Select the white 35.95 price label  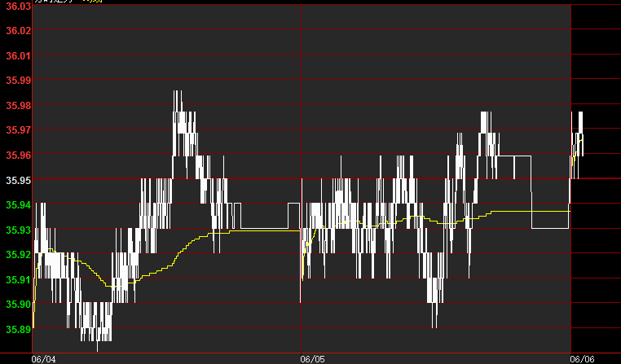(17, 180)
